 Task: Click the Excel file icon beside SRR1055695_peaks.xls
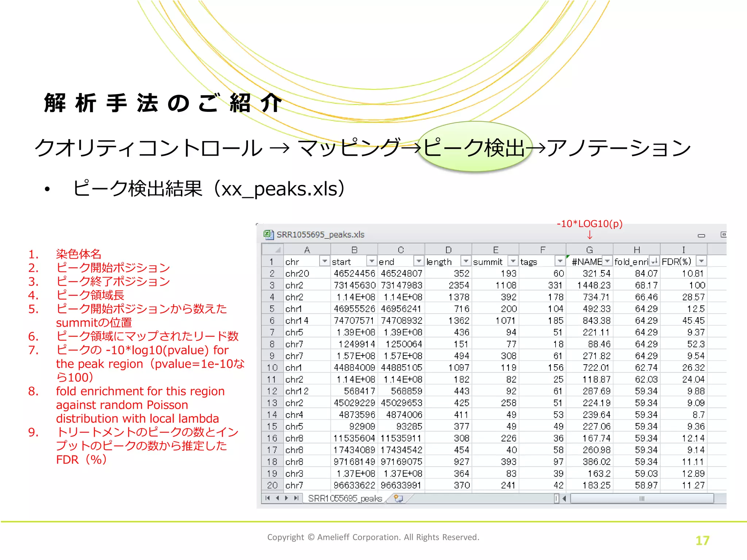click(x=268, y=234)
